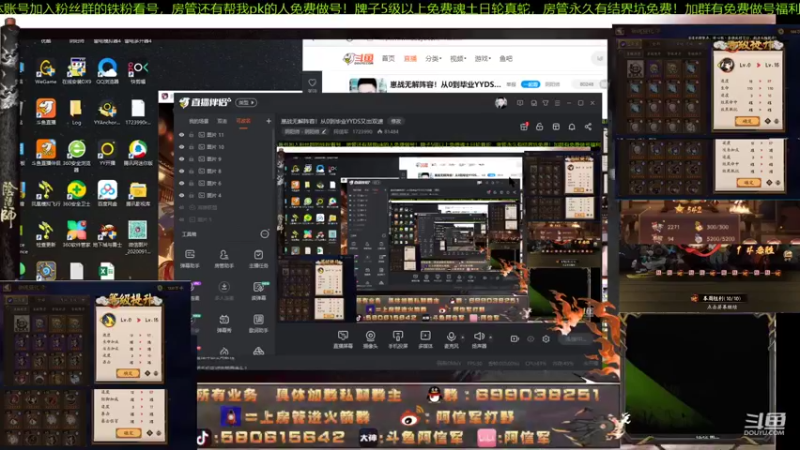Toggle the lock on 图片 9 layer

point(191,159)
